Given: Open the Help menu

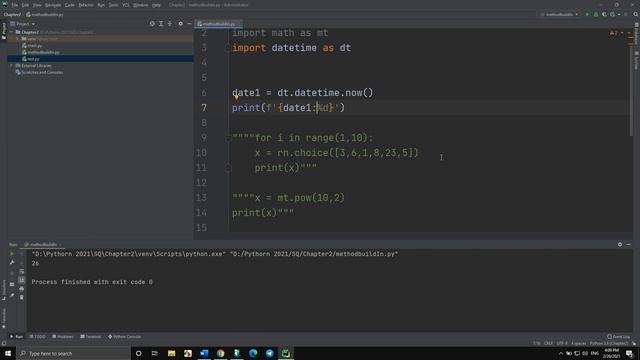Looking at the screenshot, I should pos(156,5).
